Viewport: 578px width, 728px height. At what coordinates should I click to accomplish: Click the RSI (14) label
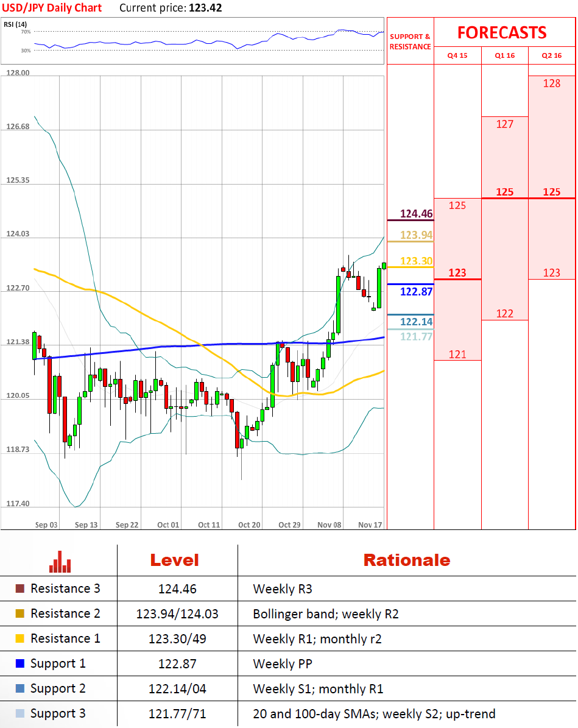15,24
